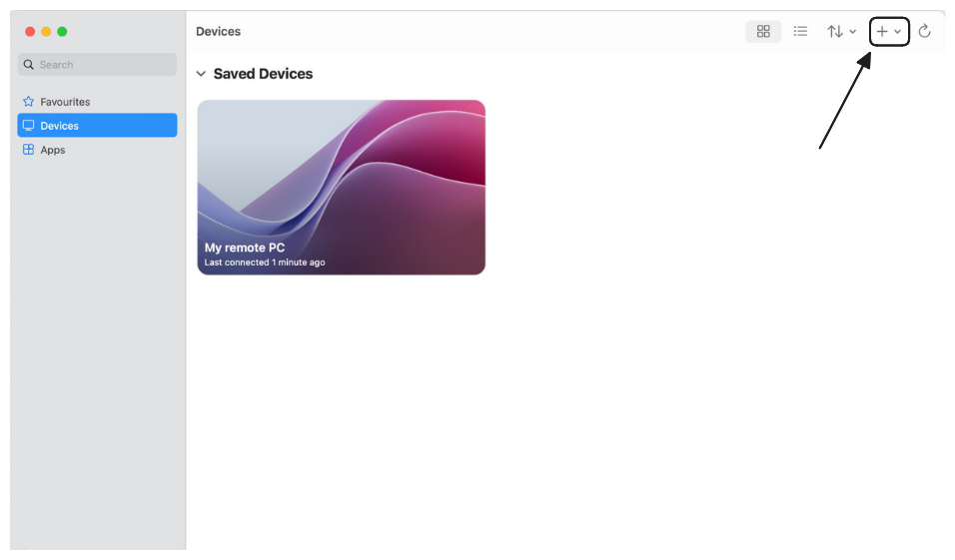Open the My remote PC thumbnail
Image resolution: width=955 pixels, height=560 pixels.
click(x=341, y=187)
